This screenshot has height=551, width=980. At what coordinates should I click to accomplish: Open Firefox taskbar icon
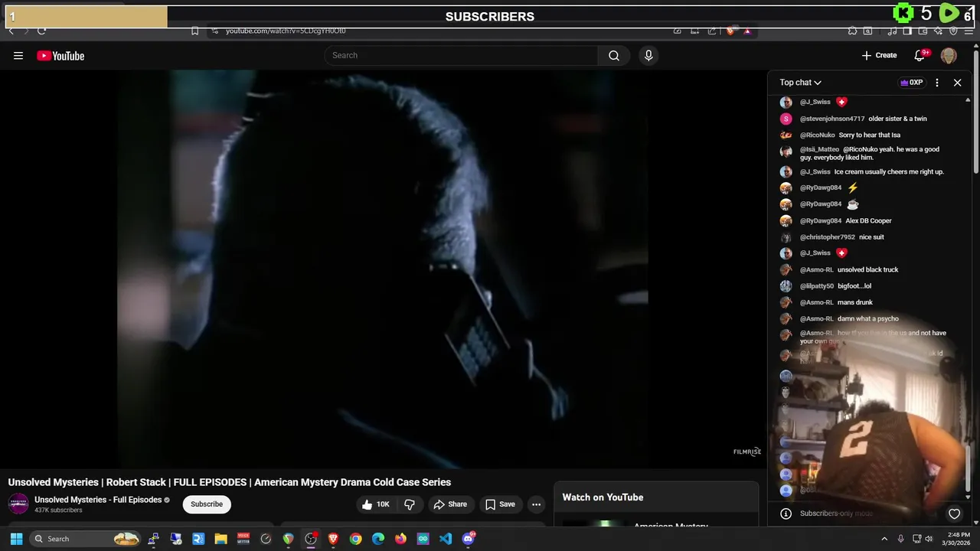pyautogui.click(x=400, y=539)
